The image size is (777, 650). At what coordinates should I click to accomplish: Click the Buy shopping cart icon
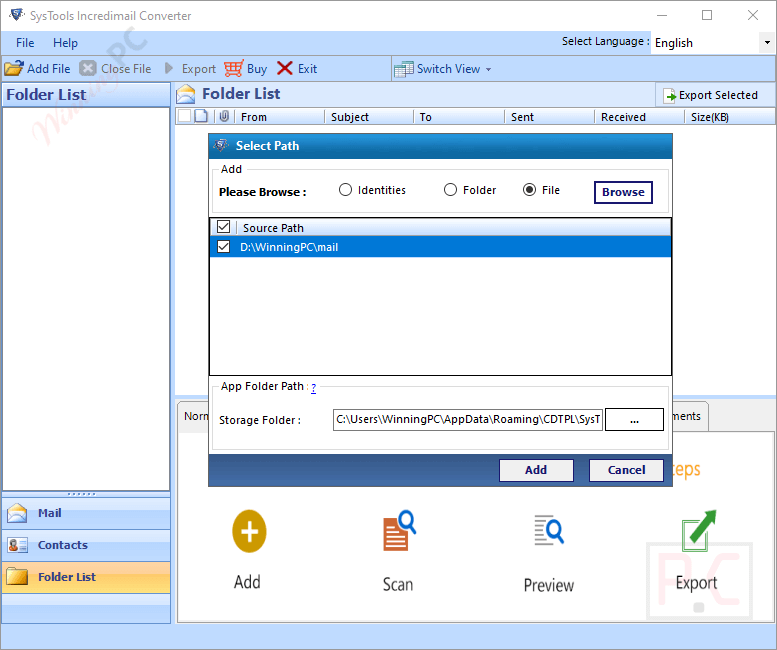[233, 68]
